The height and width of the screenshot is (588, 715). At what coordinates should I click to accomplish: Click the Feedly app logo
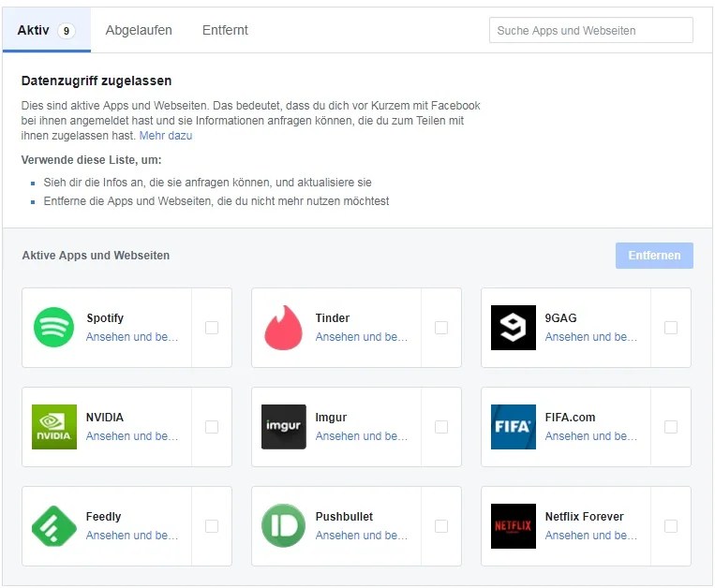pyautogui.click(x=54, y=526)
